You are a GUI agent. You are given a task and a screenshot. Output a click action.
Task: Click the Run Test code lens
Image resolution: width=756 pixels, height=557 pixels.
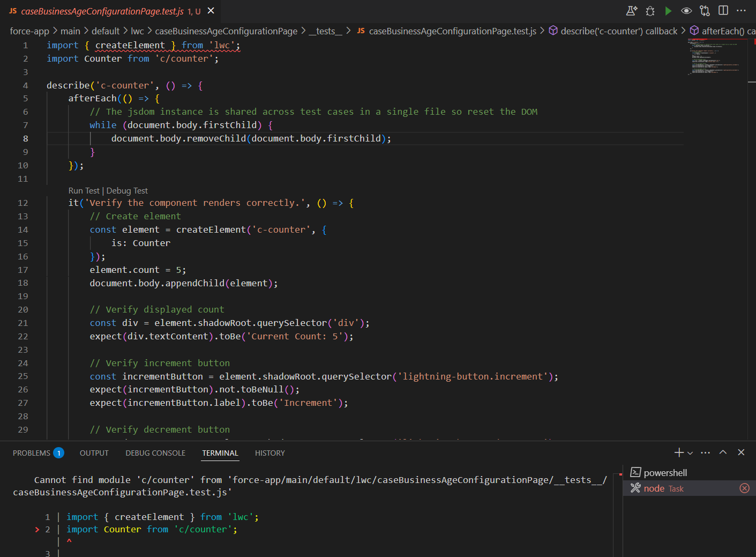(x=84, y=191)
